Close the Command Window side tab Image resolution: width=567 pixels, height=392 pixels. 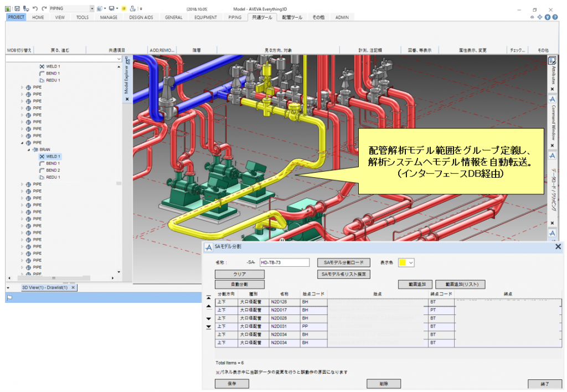click(552, 146)
